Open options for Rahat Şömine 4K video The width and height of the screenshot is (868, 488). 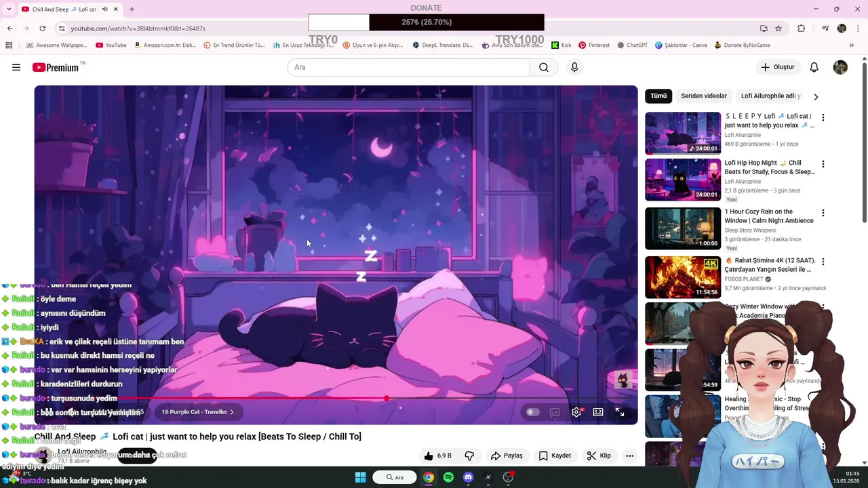(x=823, y=262)
